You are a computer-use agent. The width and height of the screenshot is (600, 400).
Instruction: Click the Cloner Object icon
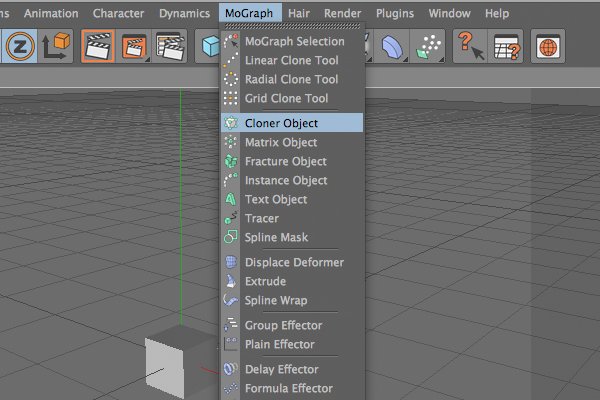click(x=231, y=123)
